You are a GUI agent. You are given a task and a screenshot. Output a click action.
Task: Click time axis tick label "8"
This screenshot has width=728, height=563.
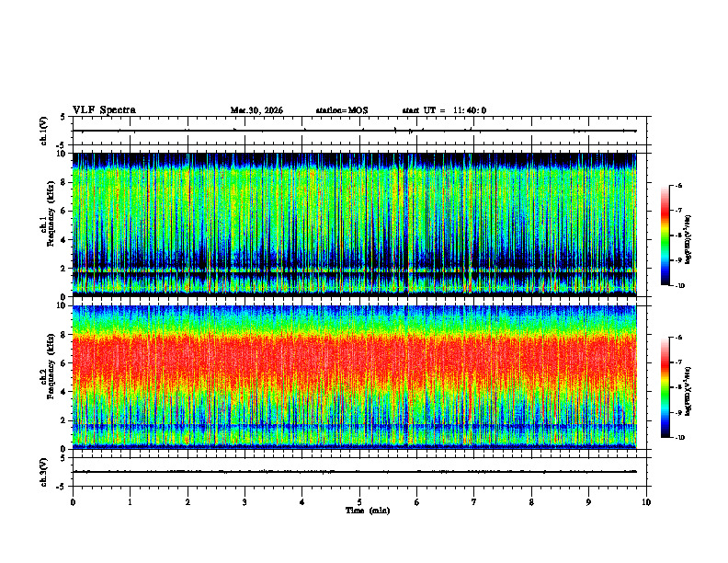[531, 502]
